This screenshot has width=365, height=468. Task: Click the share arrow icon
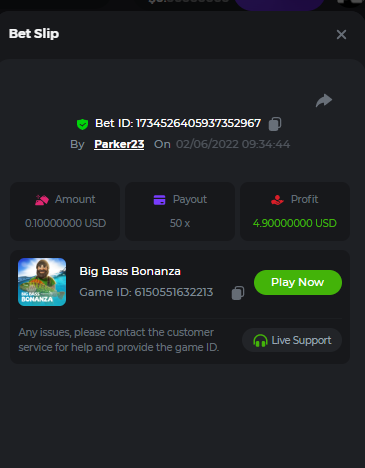click(324, 100)
